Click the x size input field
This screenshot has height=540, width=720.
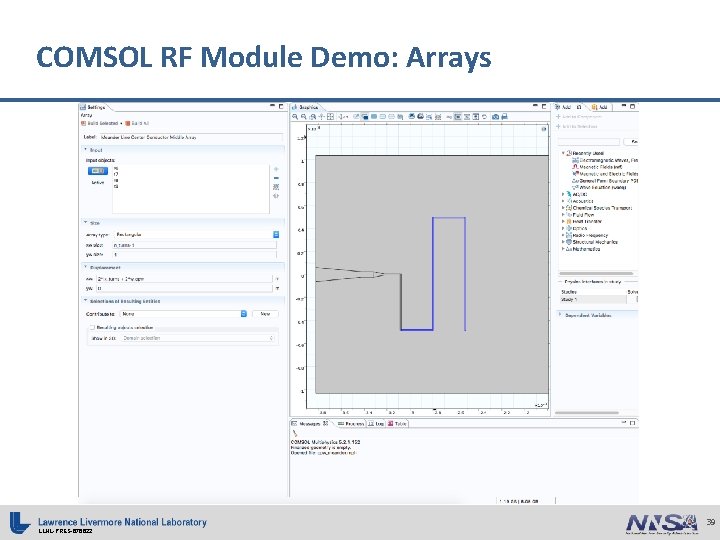[195, 245]
